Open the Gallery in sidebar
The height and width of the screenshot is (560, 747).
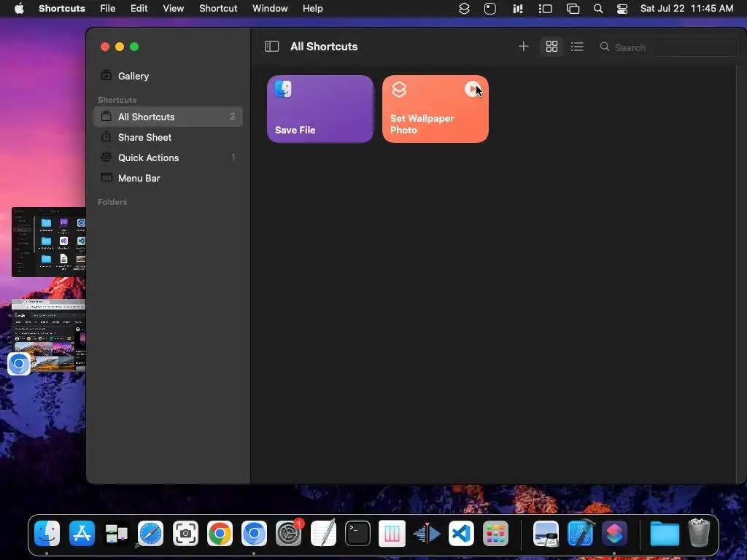[169, 76]
